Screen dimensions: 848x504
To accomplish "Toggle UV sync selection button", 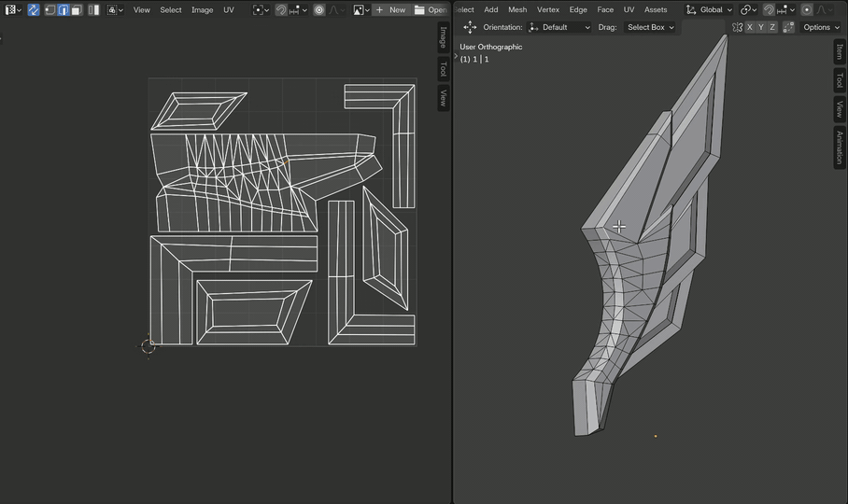I will (34, 9).
